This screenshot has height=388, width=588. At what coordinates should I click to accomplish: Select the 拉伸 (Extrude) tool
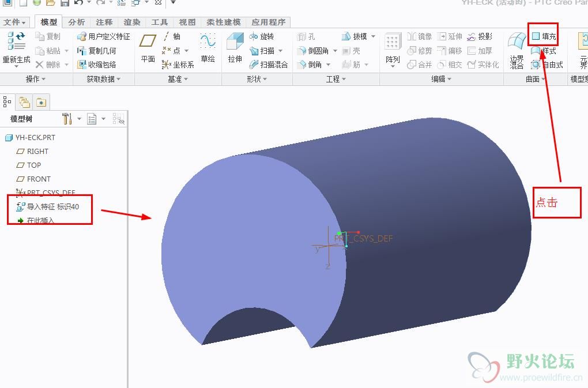pyautogui.click(x=235, y=47)
